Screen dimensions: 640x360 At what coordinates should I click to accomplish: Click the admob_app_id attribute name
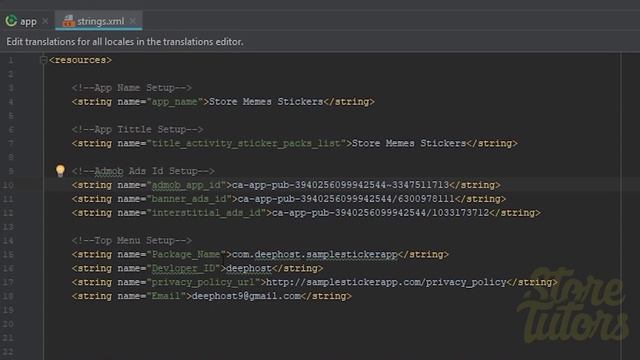(186, 185)
